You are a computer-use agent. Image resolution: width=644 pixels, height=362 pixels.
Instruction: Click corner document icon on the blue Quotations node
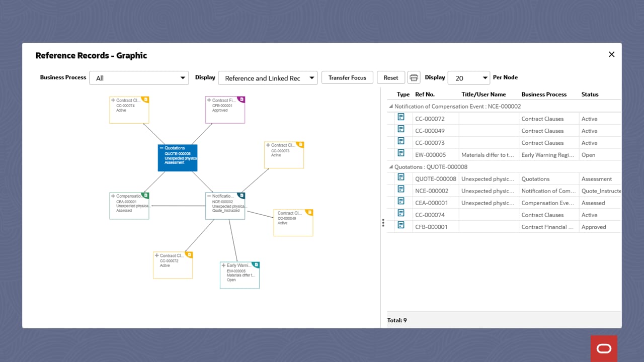195,148
